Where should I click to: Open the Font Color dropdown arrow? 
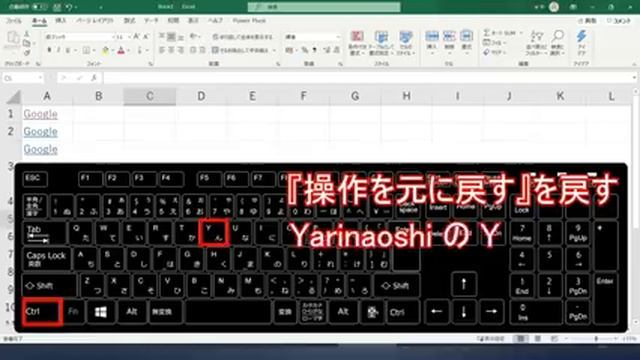point(129,51)
